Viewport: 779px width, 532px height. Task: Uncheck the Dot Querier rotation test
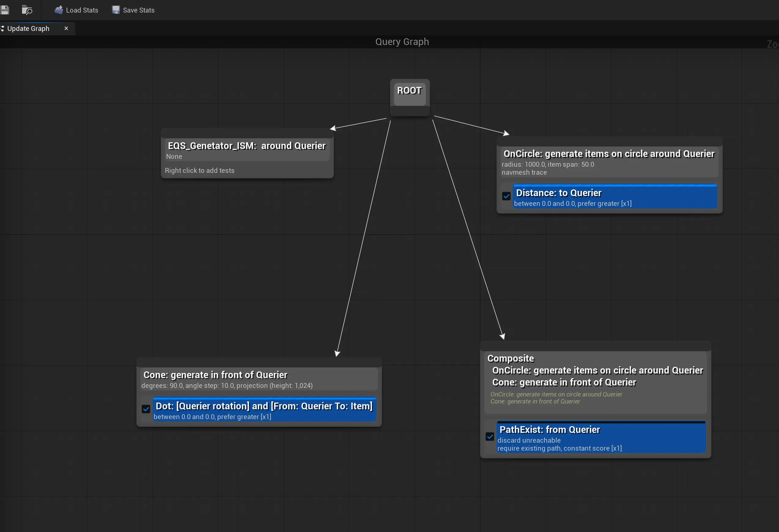point(146,409)
